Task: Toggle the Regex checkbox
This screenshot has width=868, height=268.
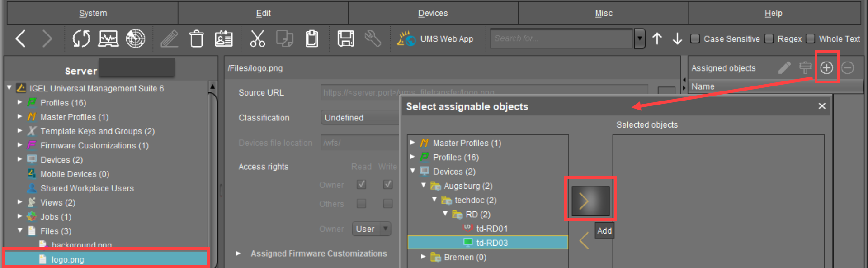Action: (x=769, y=39)
